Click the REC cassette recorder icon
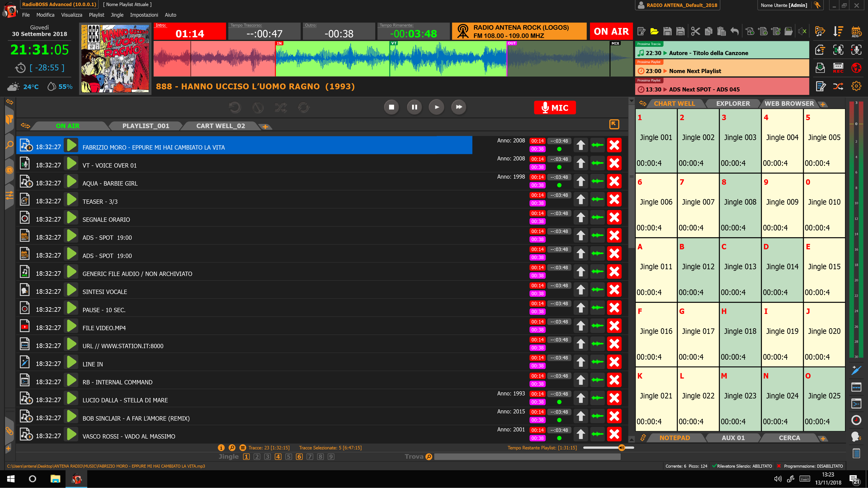Image resolution: width=868 pixels, height=488 pixels. 838,68
